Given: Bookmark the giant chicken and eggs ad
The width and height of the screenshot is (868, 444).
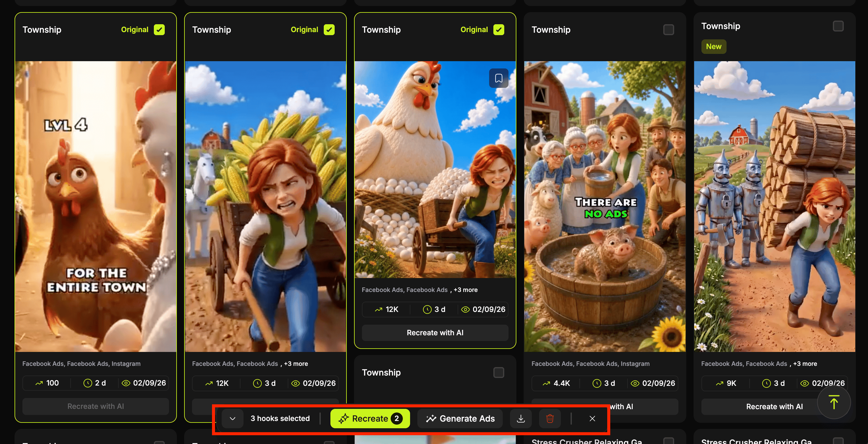Looking at the screenshot, I should pos(499,78).
